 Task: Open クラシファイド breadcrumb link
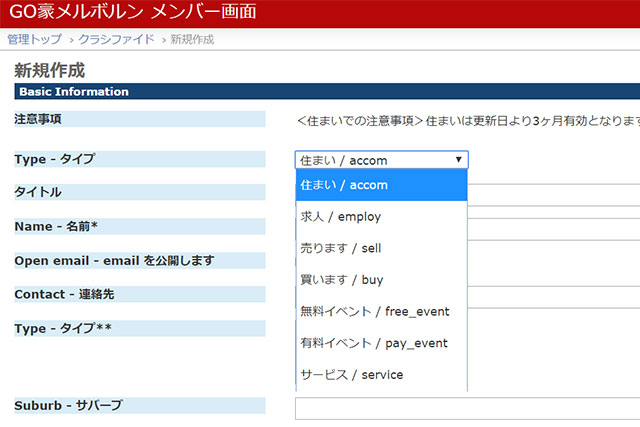pos(116,39)
